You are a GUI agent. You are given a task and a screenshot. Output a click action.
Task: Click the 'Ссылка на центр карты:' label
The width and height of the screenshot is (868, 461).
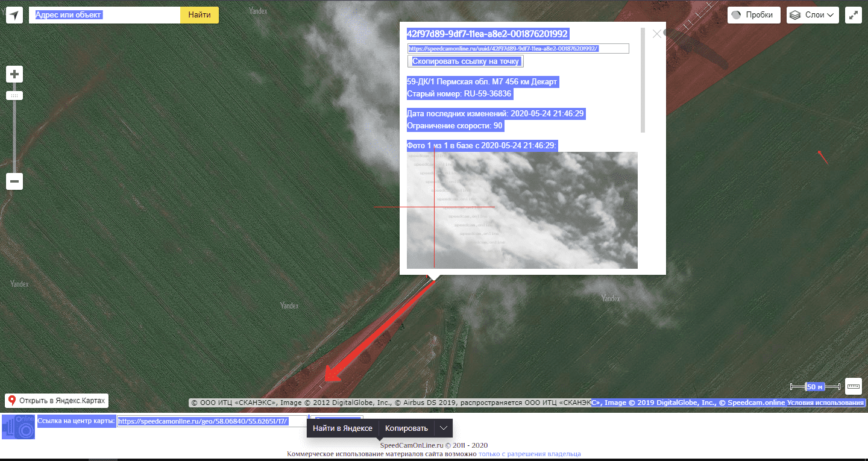76,421
